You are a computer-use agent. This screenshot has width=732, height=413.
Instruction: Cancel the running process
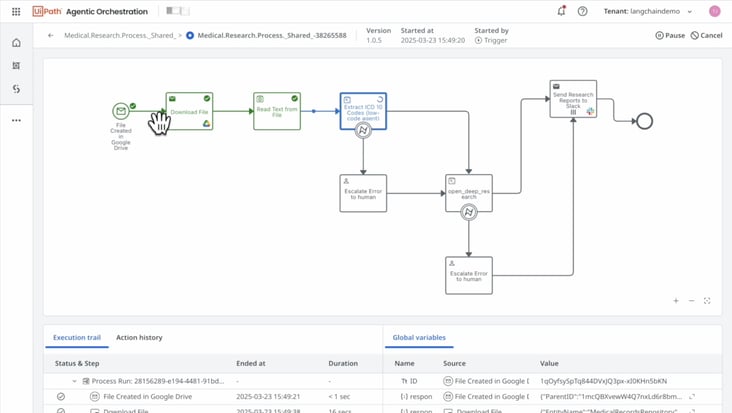pos(706,35)
